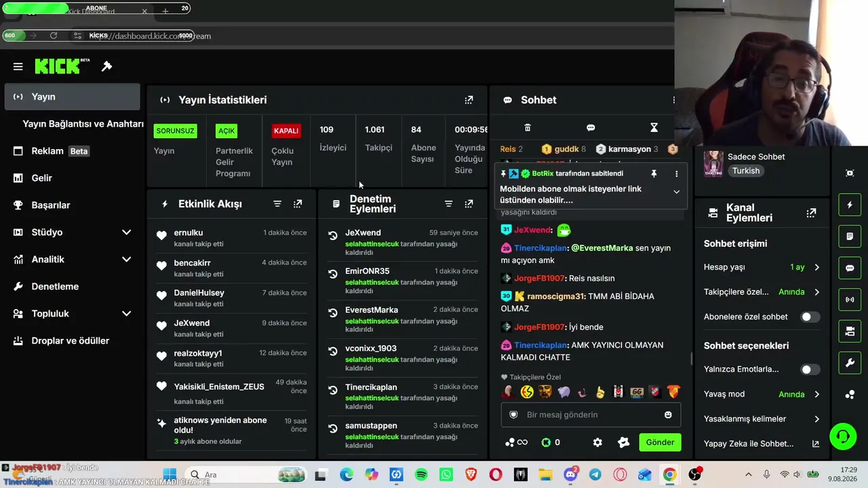Click the camera icon in right rail
Screen dimensions: 868x488
point(850,331)
